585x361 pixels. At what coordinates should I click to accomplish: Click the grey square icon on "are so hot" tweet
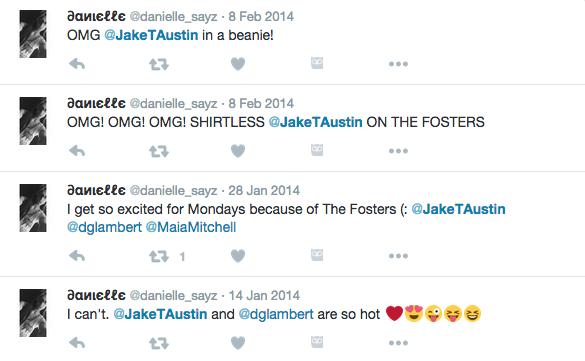[317, 342]
